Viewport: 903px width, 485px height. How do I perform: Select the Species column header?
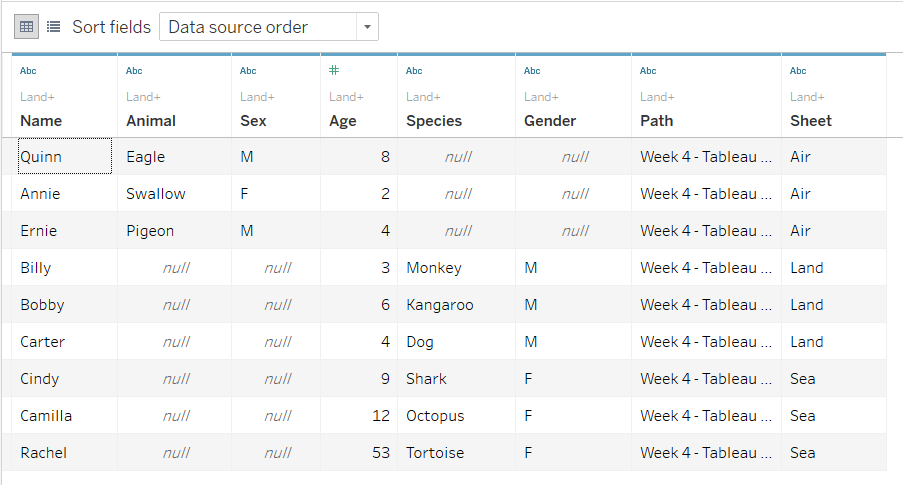(x=434, y=121)
